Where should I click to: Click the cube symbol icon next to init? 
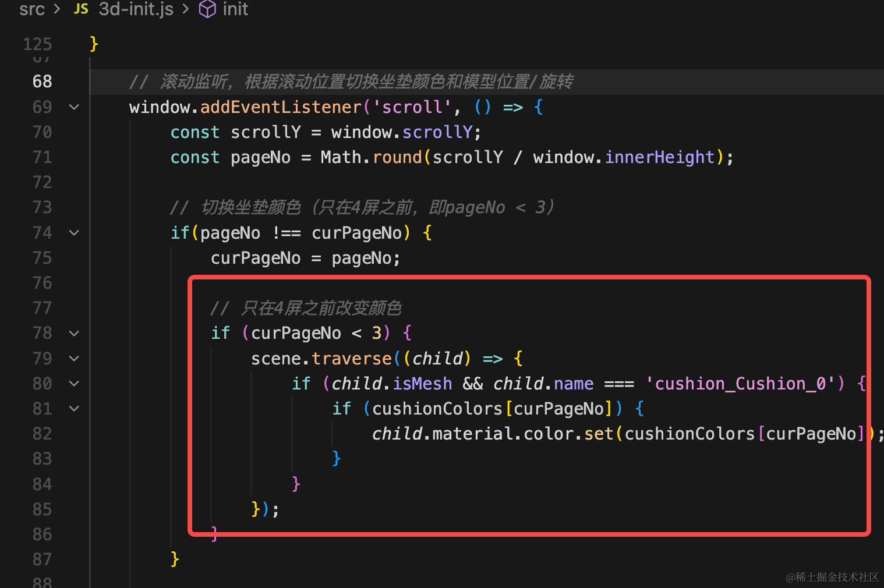(x=207, y=9)
